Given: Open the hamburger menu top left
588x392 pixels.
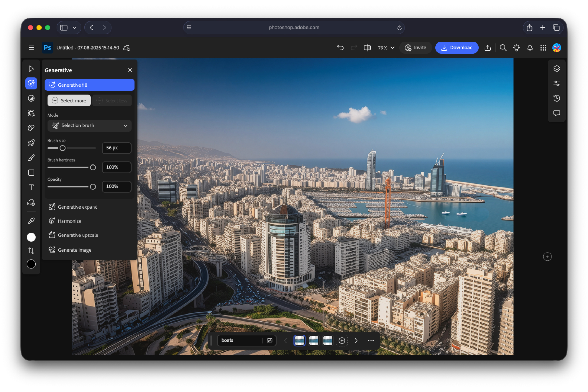Looking at the screenshot, I should click(x=31, y=48).
